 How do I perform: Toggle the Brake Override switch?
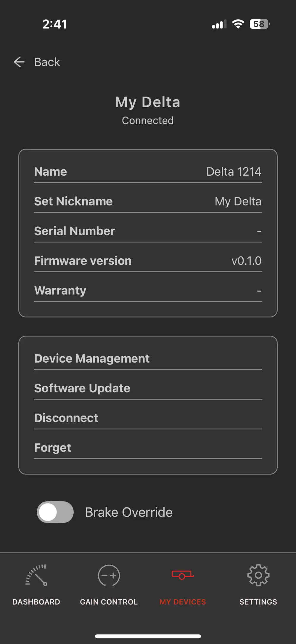click(55, 512)
